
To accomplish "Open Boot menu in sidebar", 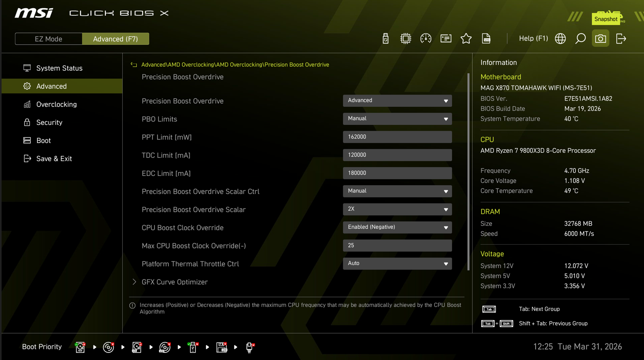I will (62, 141).
